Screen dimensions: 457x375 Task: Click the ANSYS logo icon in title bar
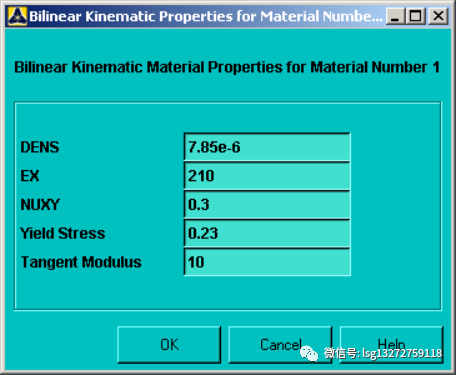(x=17, y=16)
